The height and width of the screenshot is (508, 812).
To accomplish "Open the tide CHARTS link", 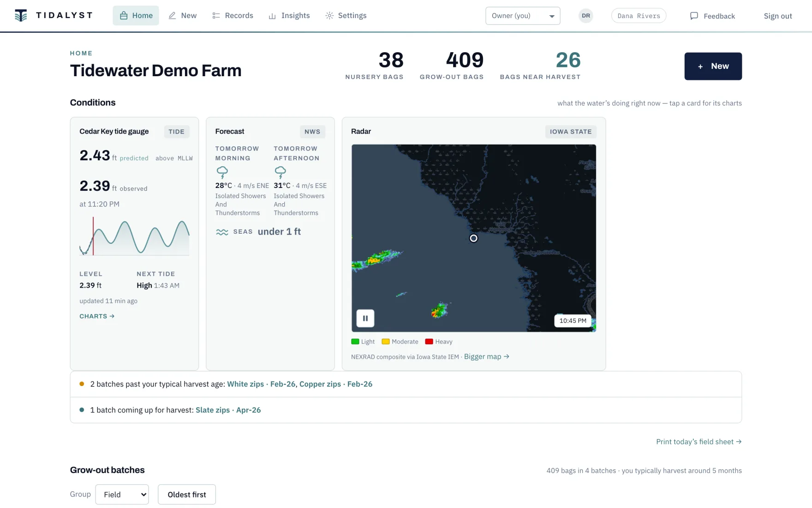I will point(97,316).
